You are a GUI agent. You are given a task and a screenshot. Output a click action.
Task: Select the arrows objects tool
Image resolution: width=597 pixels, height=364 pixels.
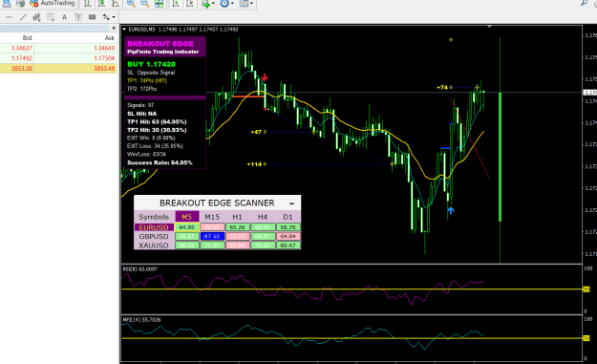point(106,17)
